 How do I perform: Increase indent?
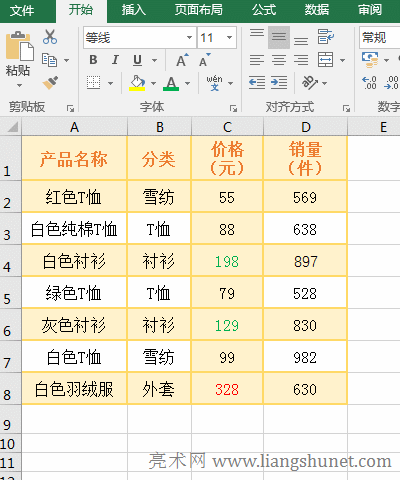279,83
